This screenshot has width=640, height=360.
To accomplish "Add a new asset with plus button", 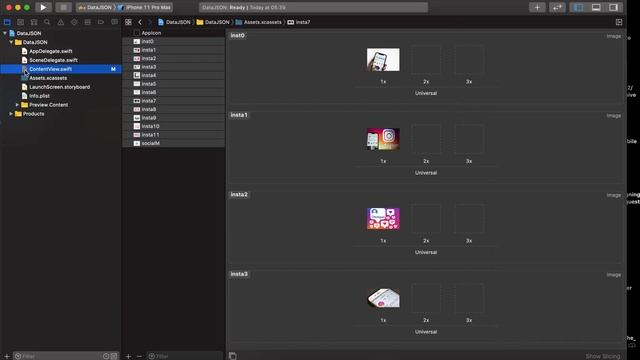I will pyautogui.click(x=128, y=356).
